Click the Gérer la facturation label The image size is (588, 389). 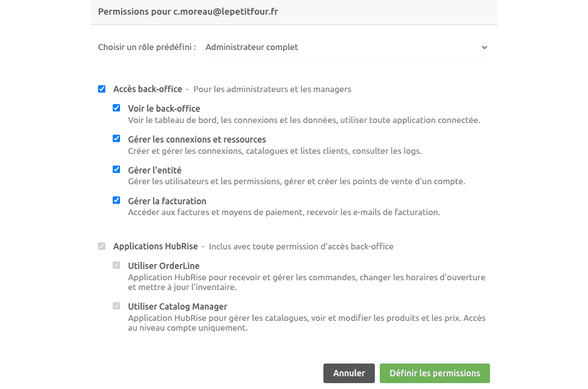click(167, 201)
